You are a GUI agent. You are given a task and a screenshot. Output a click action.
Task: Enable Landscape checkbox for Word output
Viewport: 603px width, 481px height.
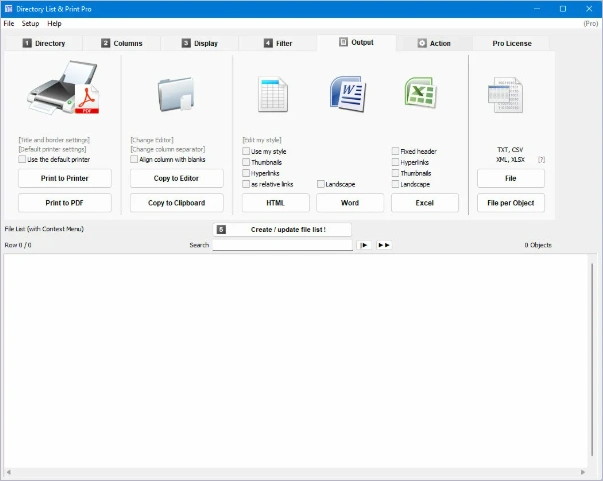(321, 184)
